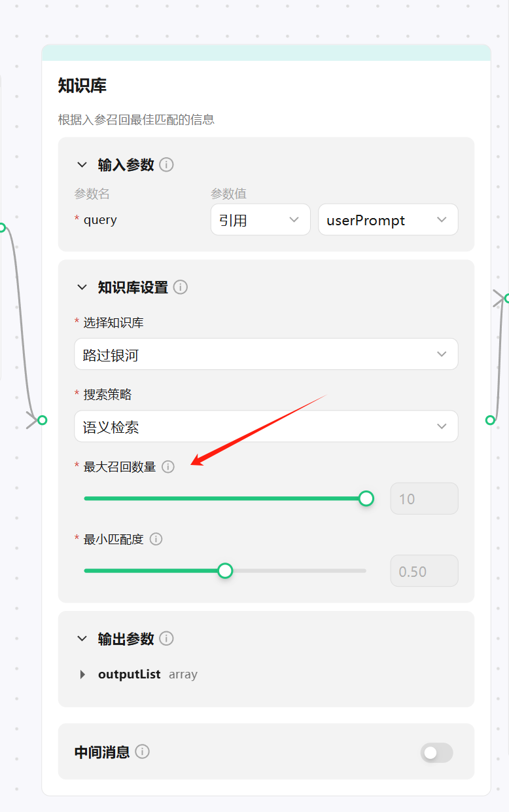
Task: Click the right output connection port
Action: pos(490,420)
